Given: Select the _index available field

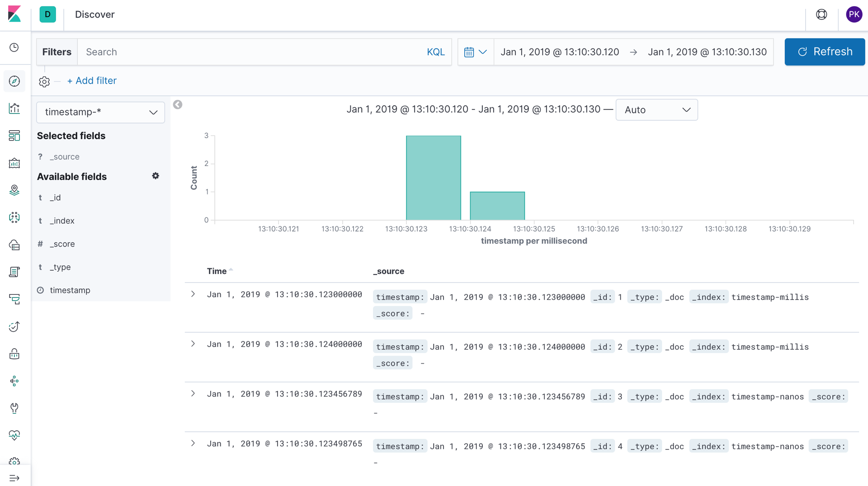Looking at the screenshot, I should [x=62, y=221].
